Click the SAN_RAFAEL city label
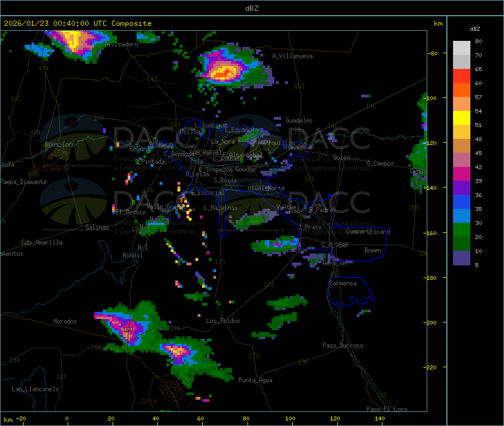The width and height of the screenshot is (504, 426). coord(206,153)
